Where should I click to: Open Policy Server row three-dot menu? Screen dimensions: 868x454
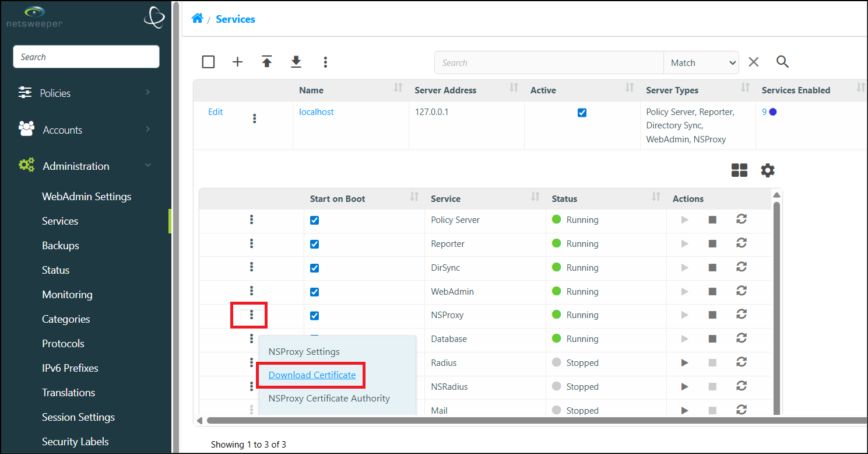(251, 219)
